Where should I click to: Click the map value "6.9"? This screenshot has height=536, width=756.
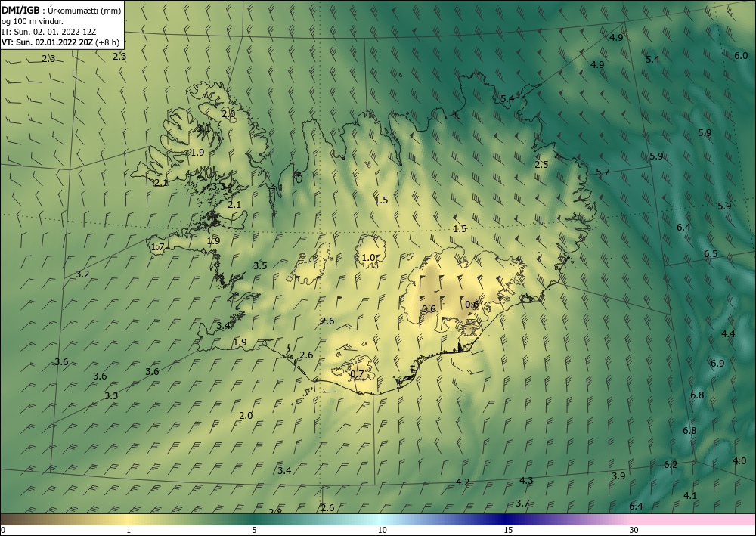click(717, 364)
